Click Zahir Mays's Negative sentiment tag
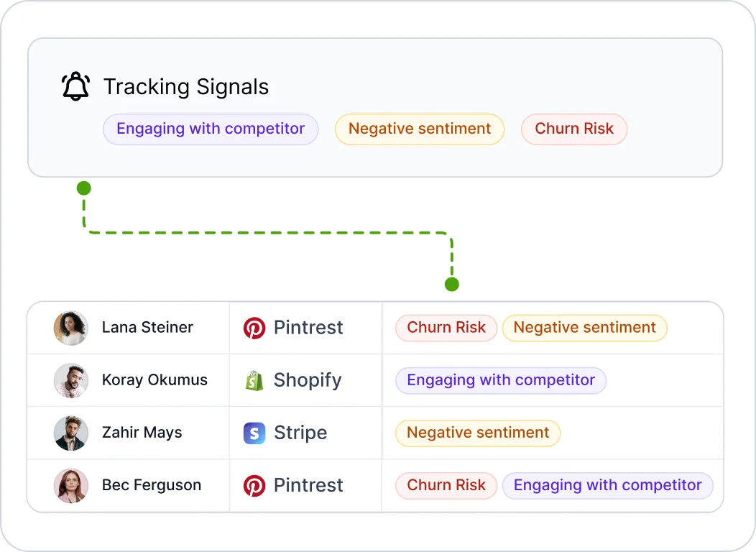The width and height of the screenshot is (756, 552). click(x=478, y=433)
